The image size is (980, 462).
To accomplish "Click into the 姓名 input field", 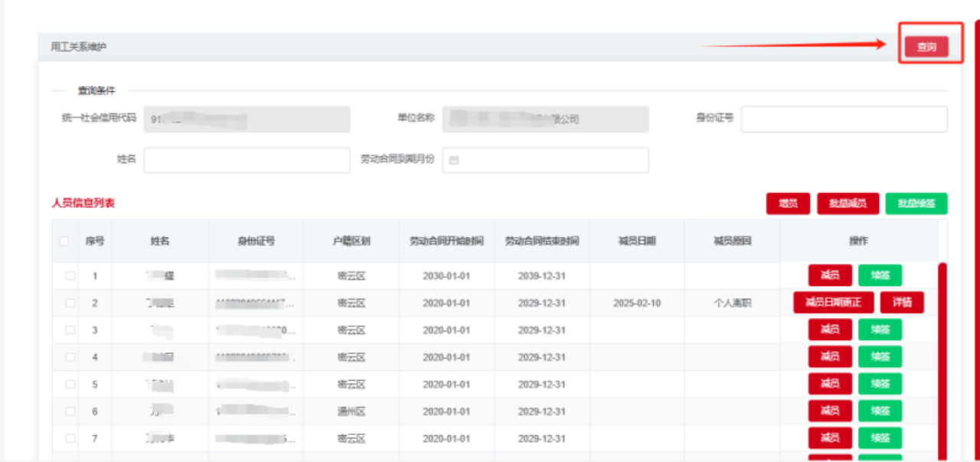I will pos(247,160).
